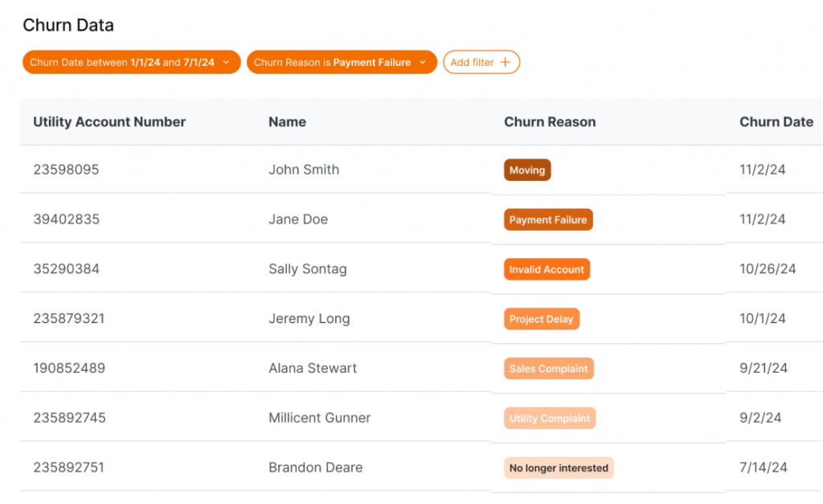The image size is (823, 504).
Task: Click the No longer interested tag
Action: [559, 468]
